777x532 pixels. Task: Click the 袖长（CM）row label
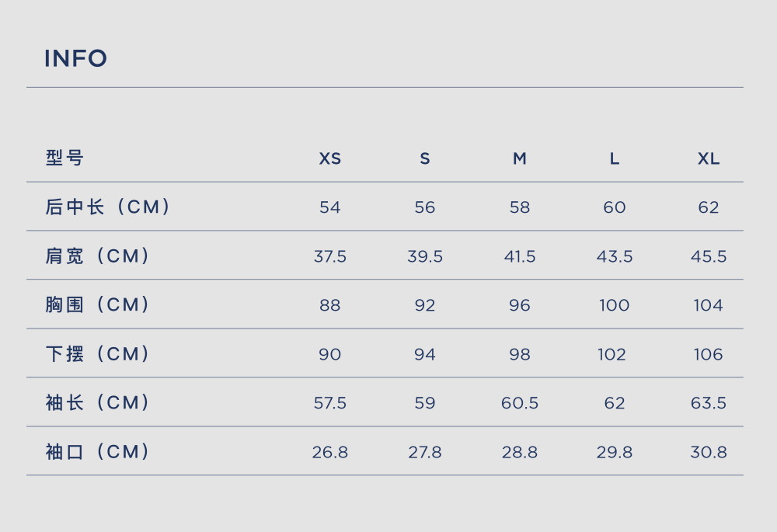(x=97, y=402)
